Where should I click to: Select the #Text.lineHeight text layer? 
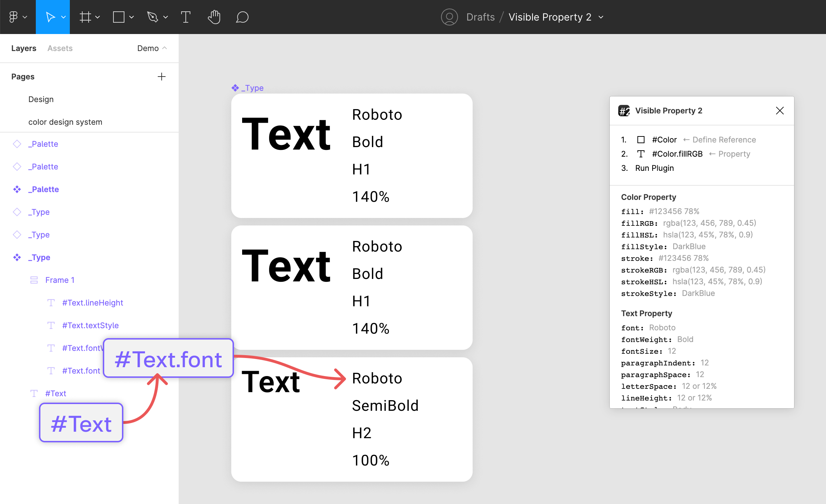click(x=93, y=303)
